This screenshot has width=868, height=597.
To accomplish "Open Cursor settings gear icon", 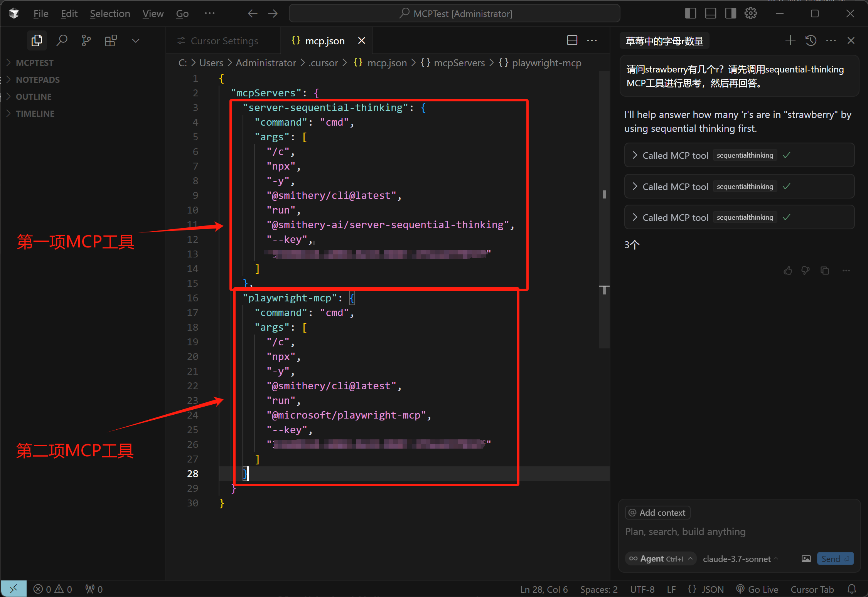I will (751, 13).
